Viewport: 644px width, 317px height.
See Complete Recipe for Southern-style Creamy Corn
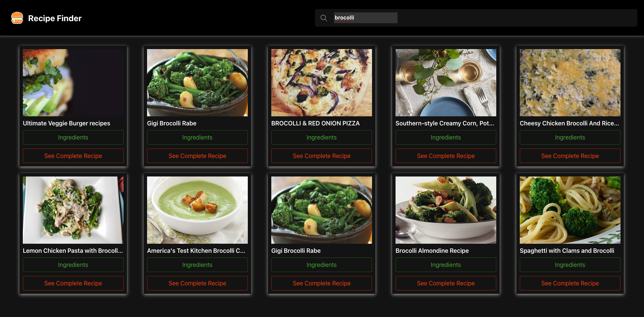click(446, 156)
